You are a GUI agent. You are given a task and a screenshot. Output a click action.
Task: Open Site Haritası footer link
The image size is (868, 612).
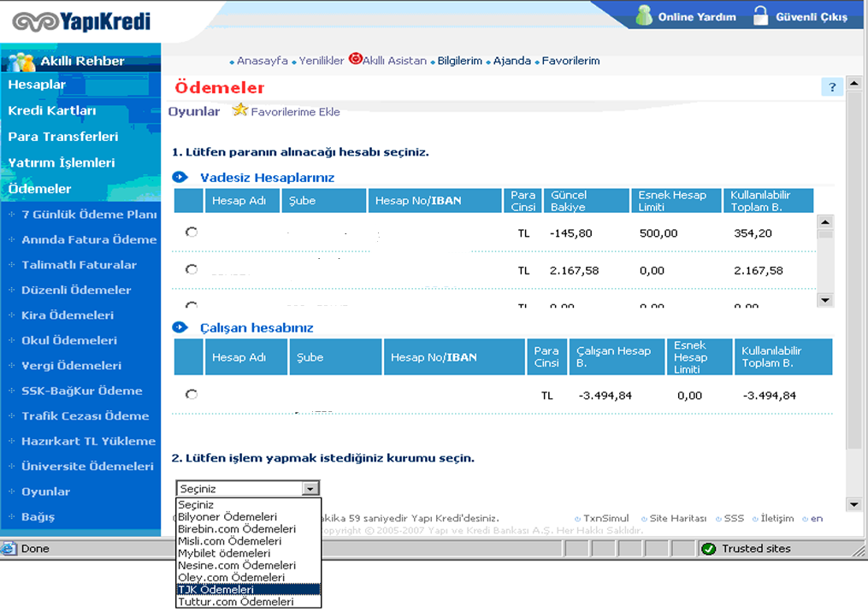(678, 519)
